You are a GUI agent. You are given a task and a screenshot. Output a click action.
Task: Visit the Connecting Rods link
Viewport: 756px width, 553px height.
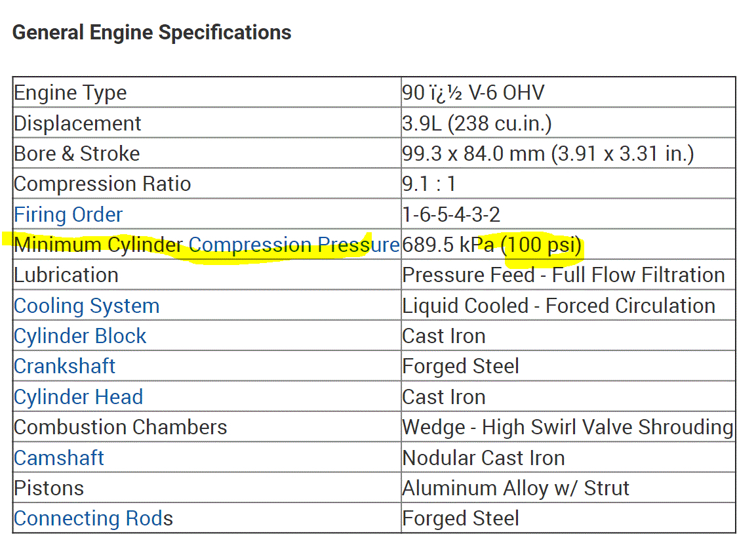pyautogui.click(x=93, y=518)
